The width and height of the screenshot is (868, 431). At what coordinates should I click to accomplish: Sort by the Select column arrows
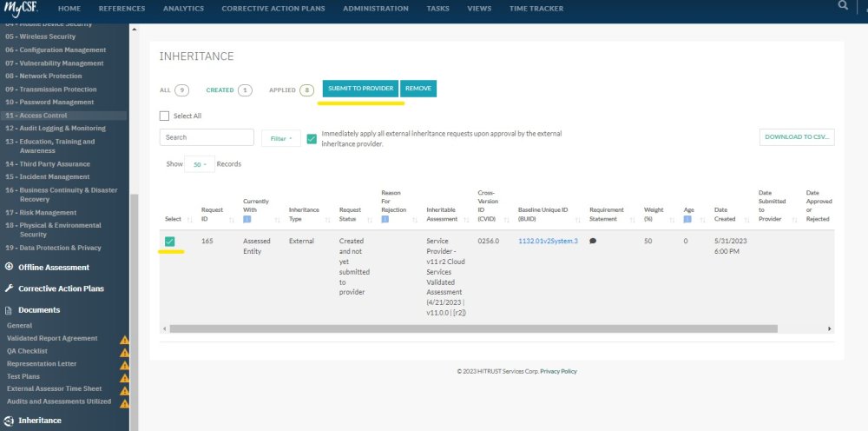point(190,219)
